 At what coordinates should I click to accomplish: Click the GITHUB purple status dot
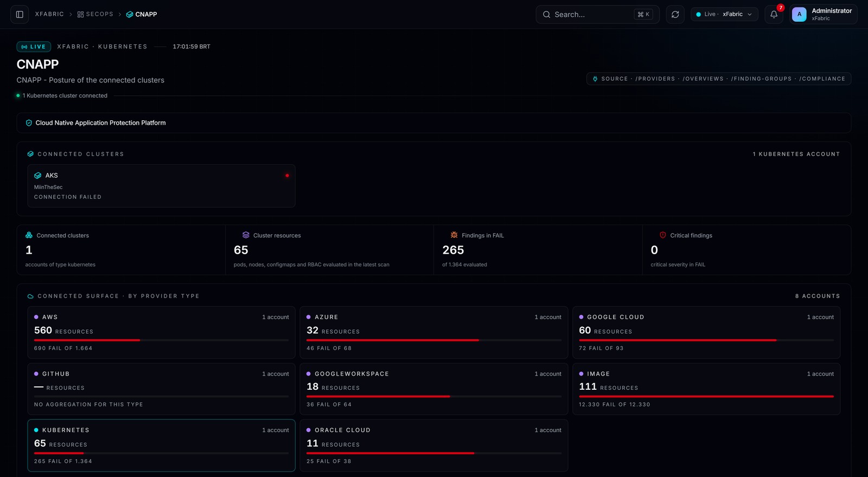pos(36,374)
